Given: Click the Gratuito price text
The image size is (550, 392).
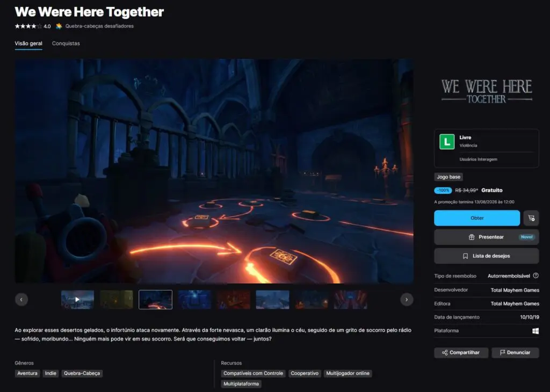Looking at the screenshot, I should point(492,190).
